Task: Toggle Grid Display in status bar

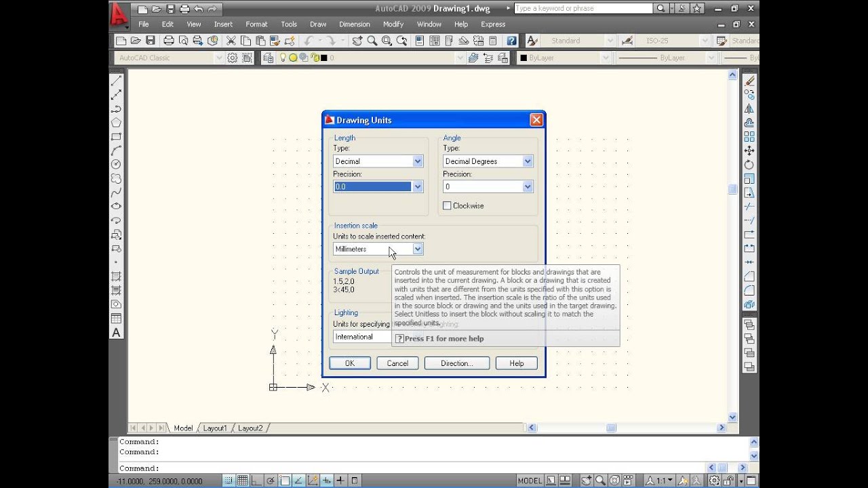Action: pyautogui.click(x=243, y=481)
